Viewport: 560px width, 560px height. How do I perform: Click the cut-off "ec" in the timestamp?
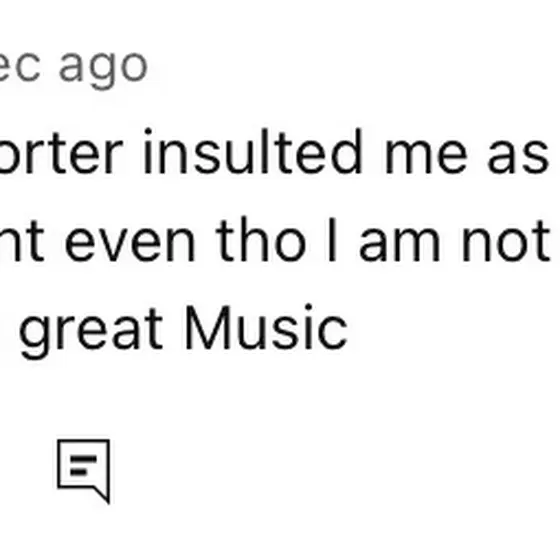(x=20, y=66)
